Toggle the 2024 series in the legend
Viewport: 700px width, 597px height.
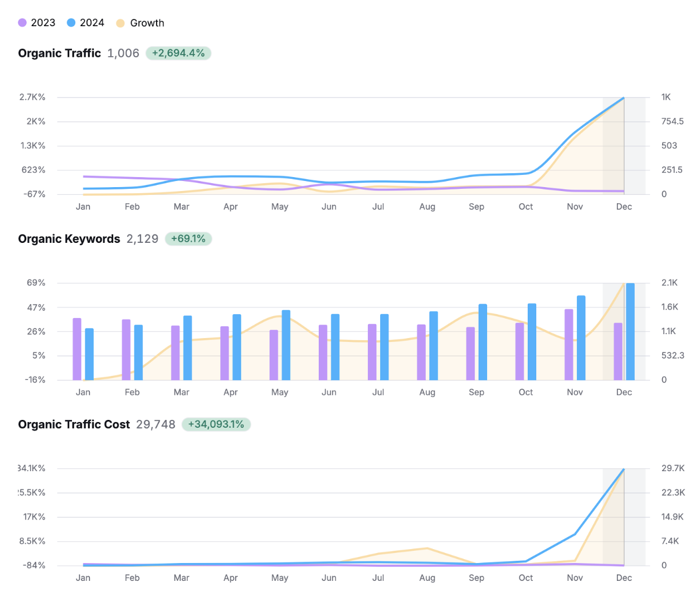tap(86, 23)
